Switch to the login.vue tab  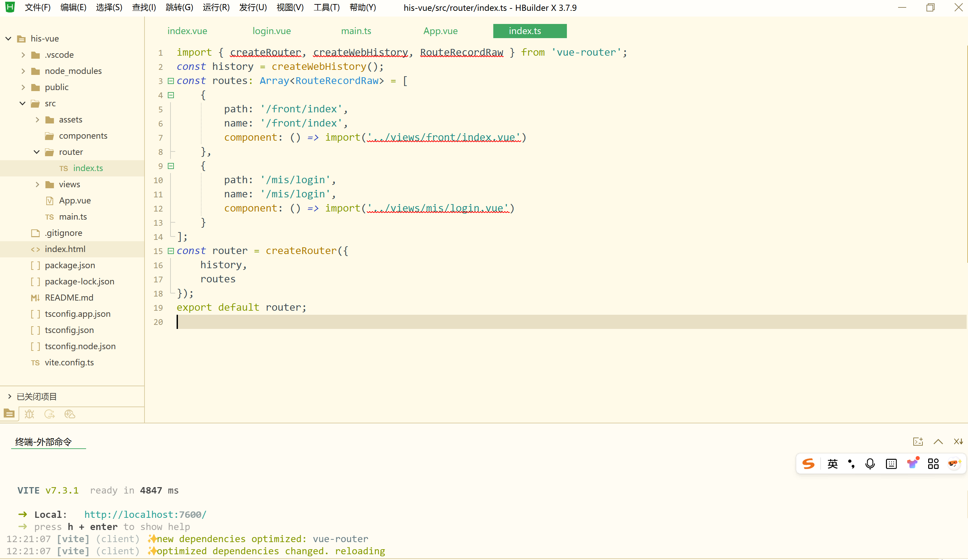pos(271,31)
